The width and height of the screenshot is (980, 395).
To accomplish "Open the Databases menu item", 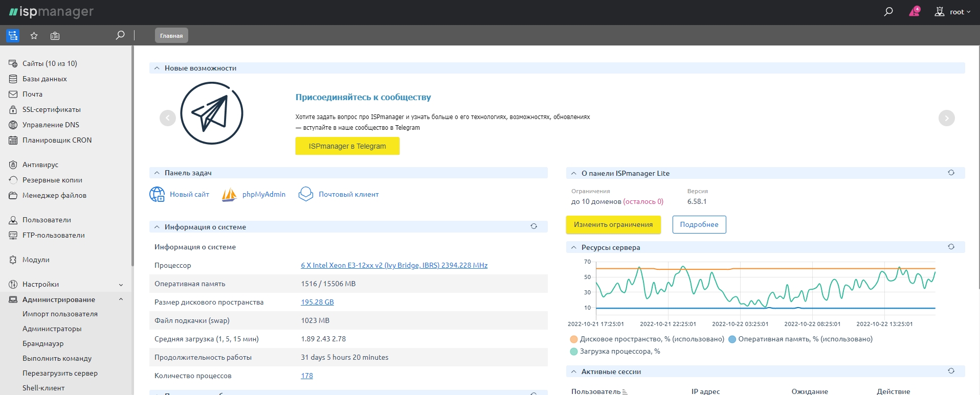I will [44, 79].
